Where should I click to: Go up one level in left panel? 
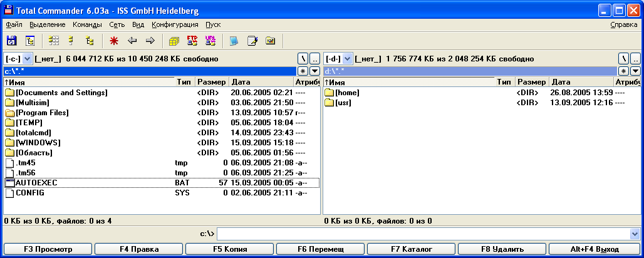tap(314, 59)
